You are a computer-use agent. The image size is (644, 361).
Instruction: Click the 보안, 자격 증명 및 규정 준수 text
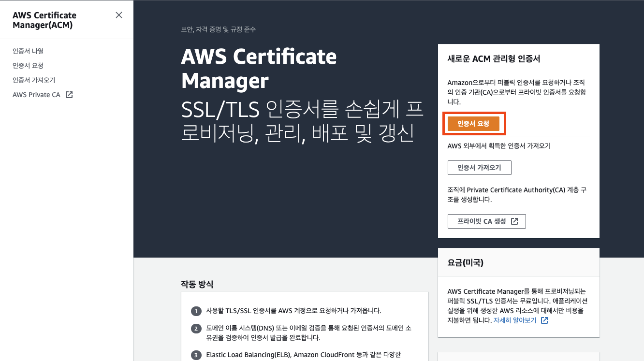[x=218, y=29]
